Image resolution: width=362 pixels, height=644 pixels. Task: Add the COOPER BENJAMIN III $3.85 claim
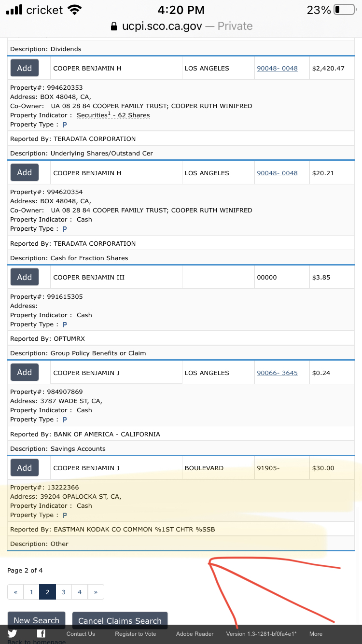(25, 277)
